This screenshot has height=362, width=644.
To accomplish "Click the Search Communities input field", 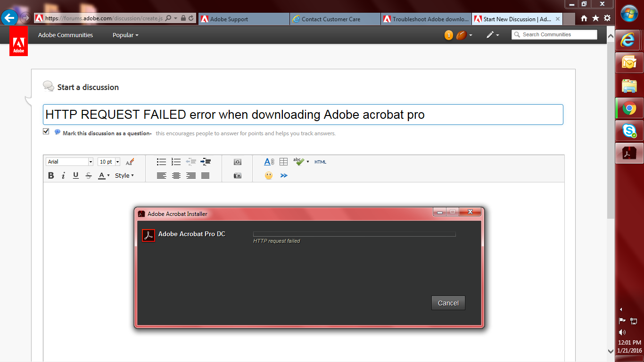I will [554, 34].
